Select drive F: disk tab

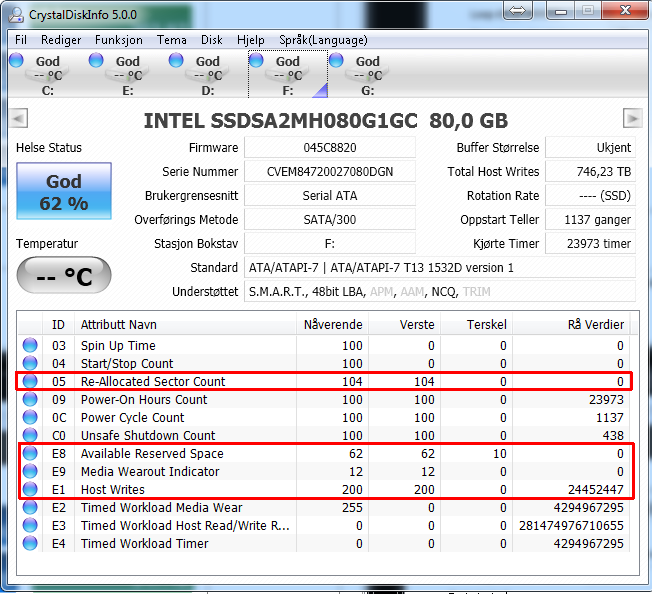288,74
